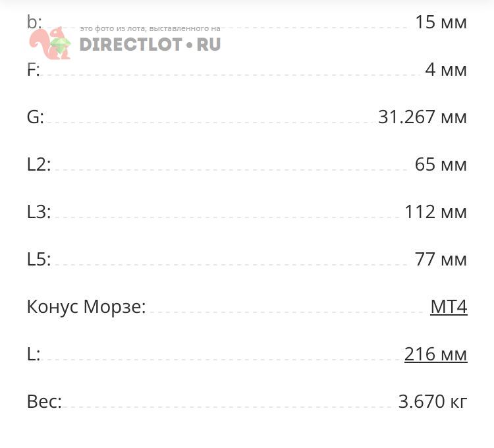Click the L5: parameter label
This screenshot has width=494, height=448.
[39, 259]
